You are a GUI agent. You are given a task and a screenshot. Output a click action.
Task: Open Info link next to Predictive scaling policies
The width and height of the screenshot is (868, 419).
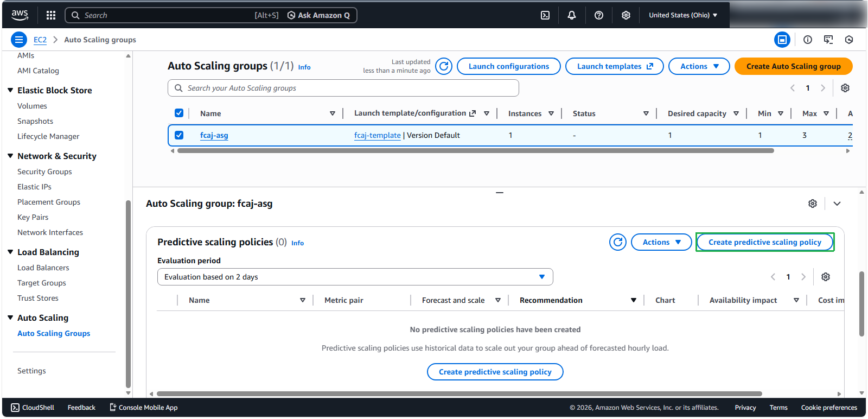[297, 243]
